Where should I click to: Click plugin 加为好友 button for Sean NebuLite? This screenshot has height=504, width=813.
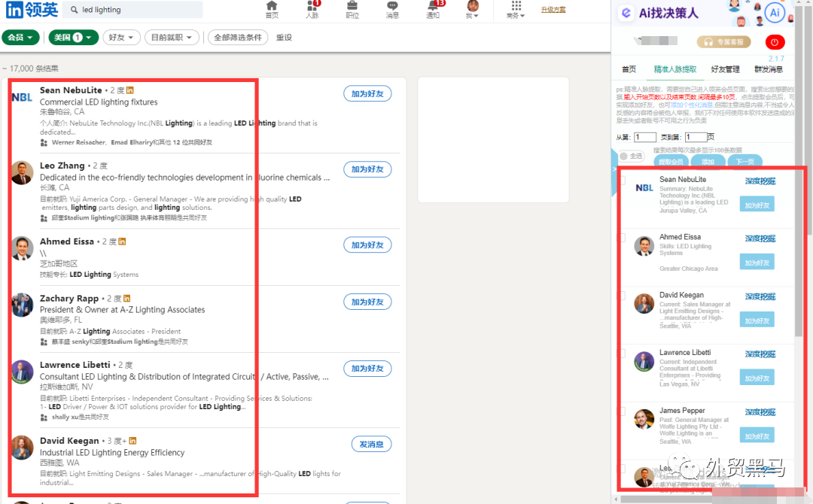coord(757,205)
